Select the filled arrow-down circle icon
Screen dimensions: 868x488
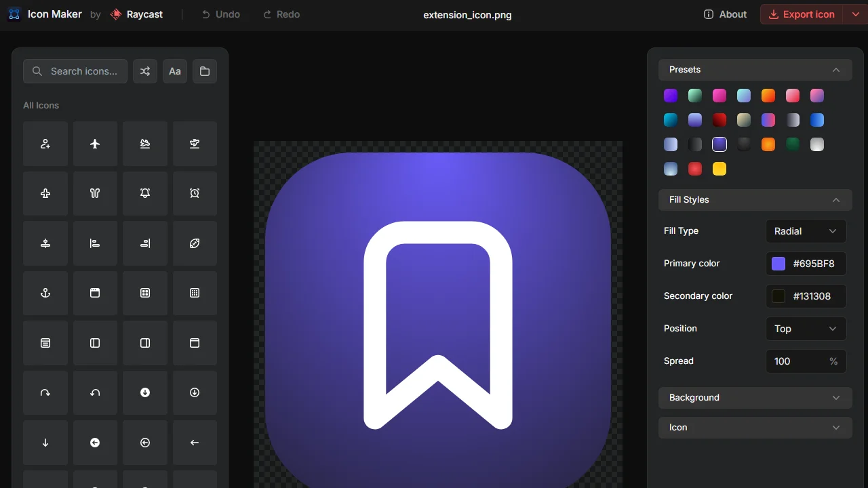[144, 392]
